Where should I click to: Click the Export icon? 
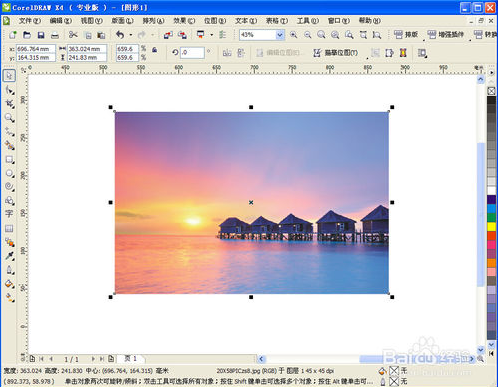click(182, 35)
